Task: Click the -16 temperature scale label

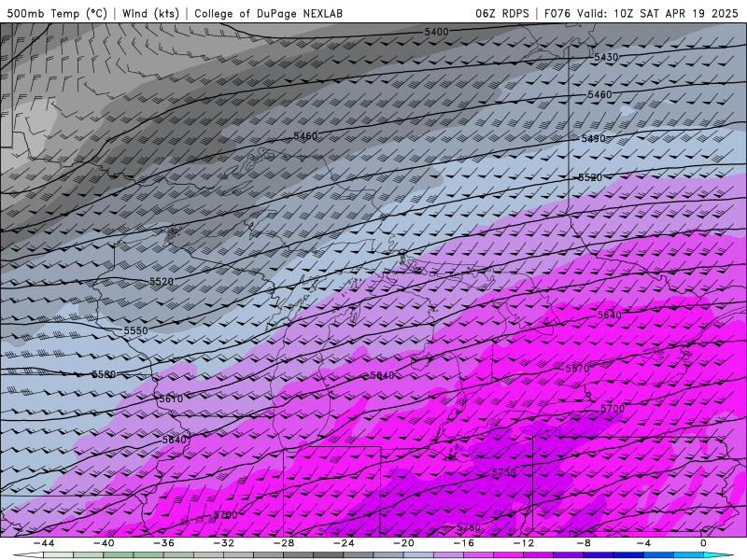Action: [463, 543]
